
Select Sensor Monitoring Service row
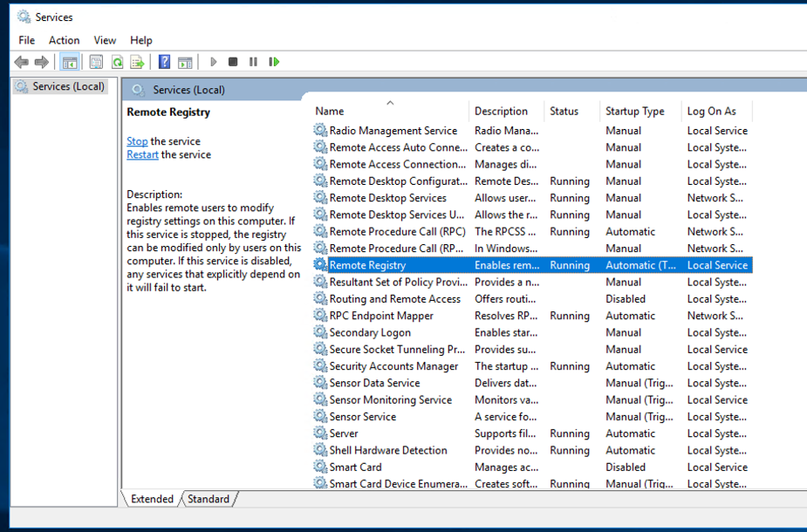[x=532, y=399]
